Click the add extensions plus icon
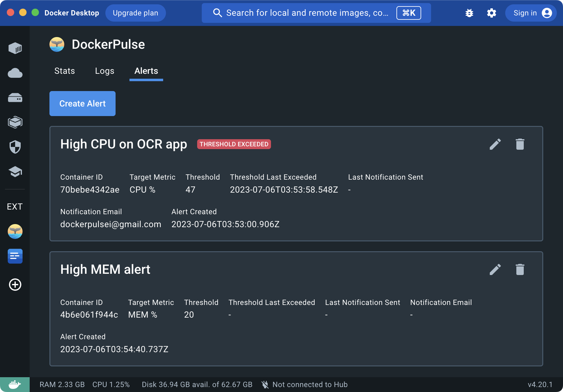Image resolution: width=563 pixels, height=392 pixels. click(x=15, y=285)
